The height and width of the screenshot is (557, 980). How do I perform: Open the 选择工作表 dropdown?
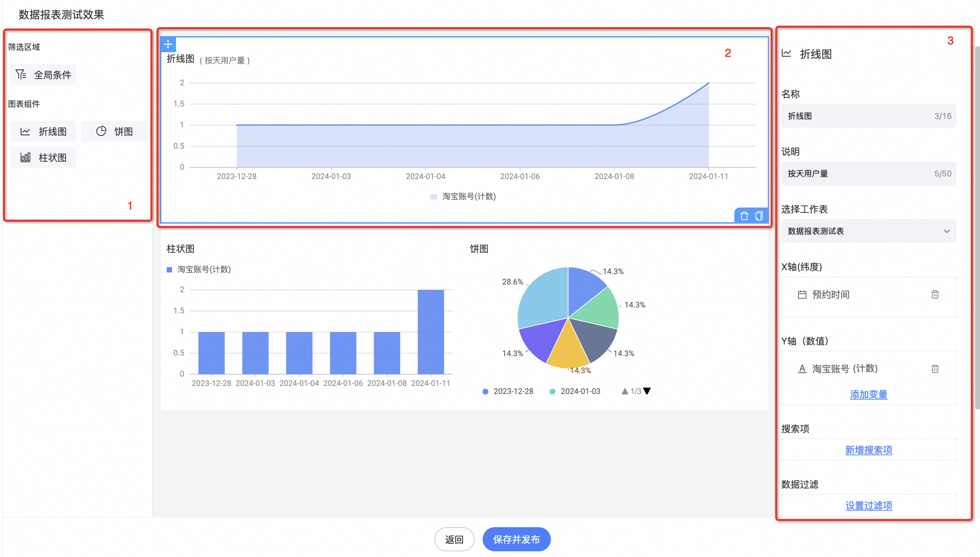[868, 231]
